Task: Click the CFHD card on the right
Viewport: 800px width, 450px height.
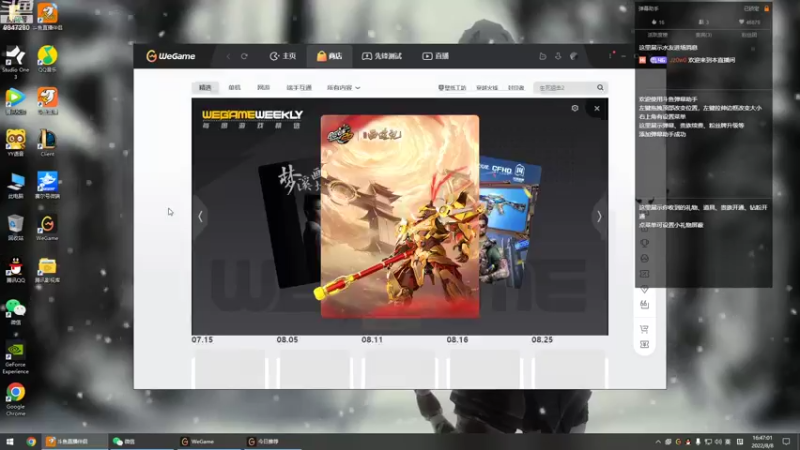Action: coord(510,222)
